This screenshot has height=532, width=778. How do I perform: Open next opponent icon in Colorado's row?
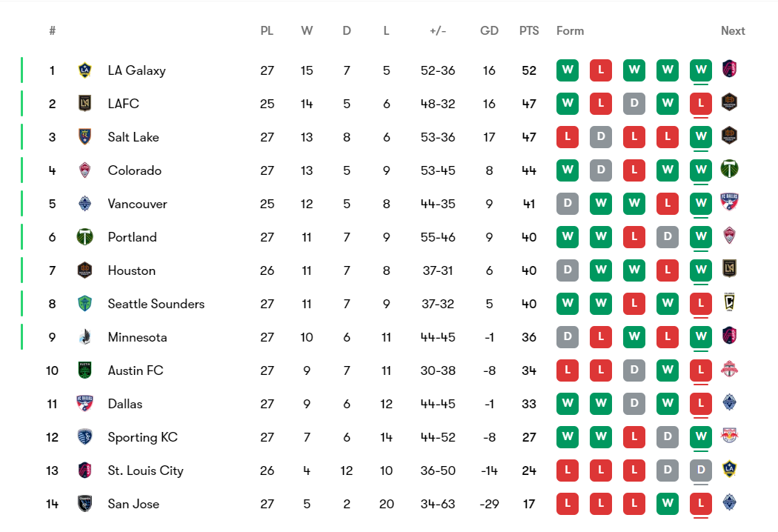[730, 169]
